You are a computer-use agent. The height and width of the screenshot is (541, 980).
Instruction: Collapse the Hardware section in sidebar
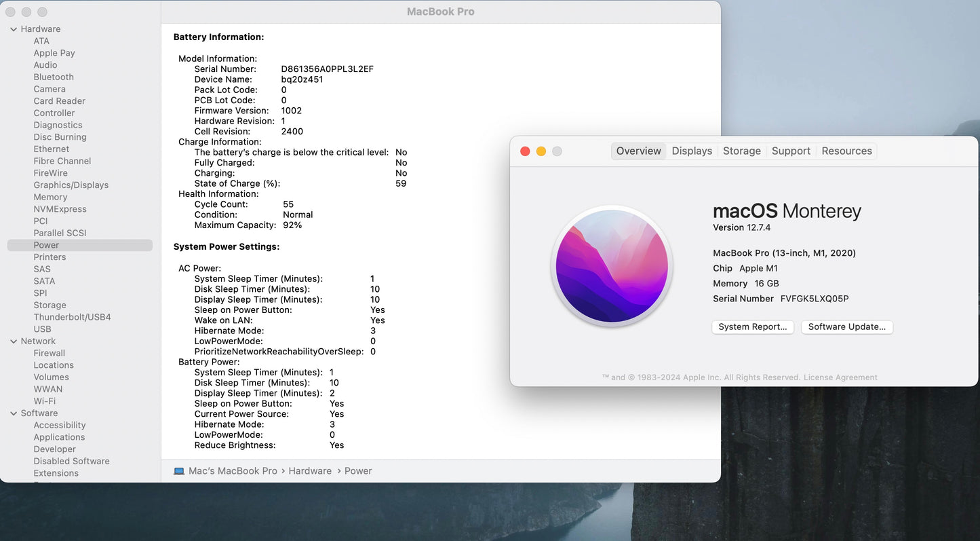(14, 29)
